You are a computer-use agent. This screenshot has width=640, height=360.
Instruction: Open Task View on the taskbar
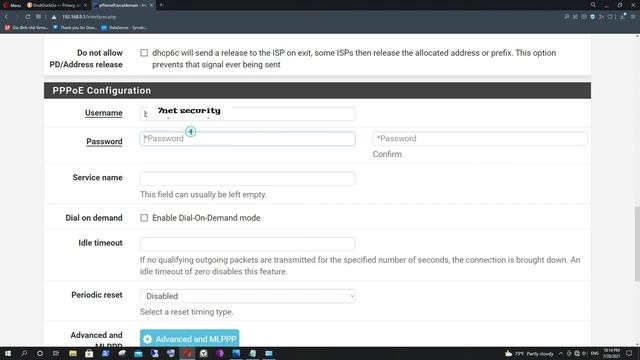coord(56,353)
